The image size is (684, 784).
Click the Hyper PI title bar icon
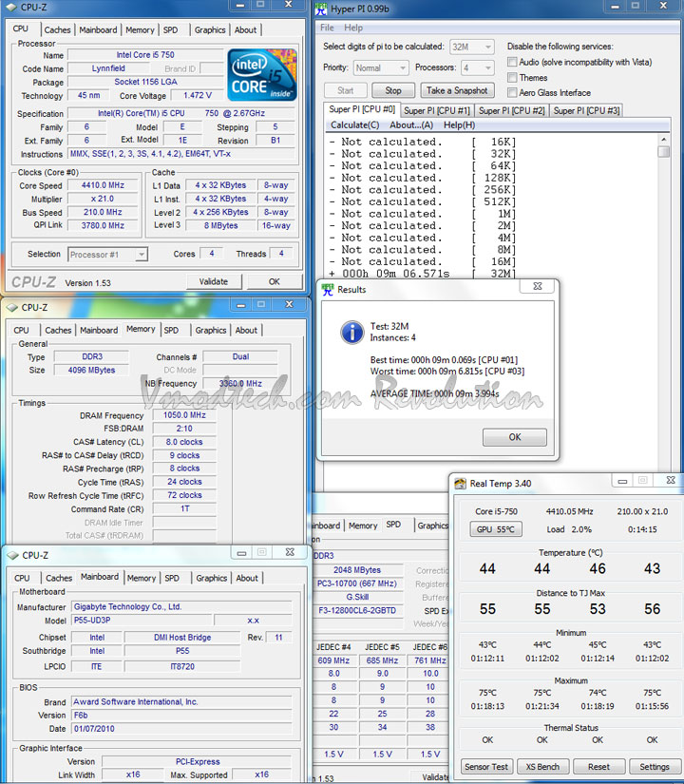[321, 9]
